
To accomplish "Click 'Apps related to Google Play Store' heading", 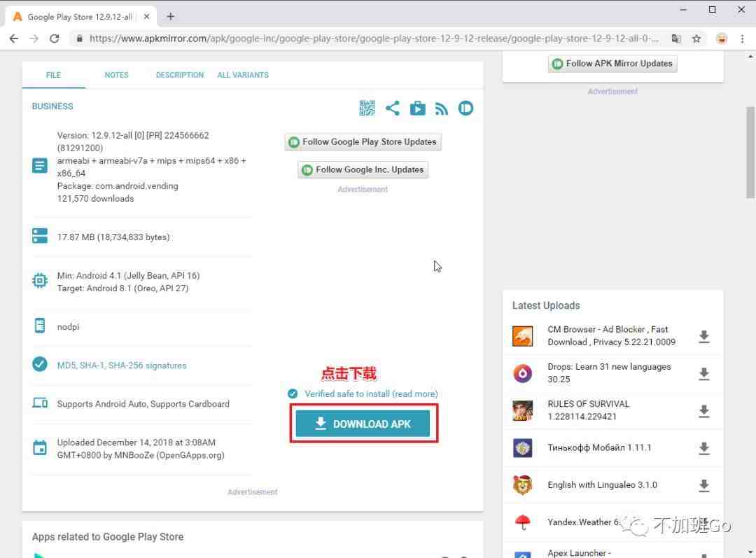I will pos(108,537).
